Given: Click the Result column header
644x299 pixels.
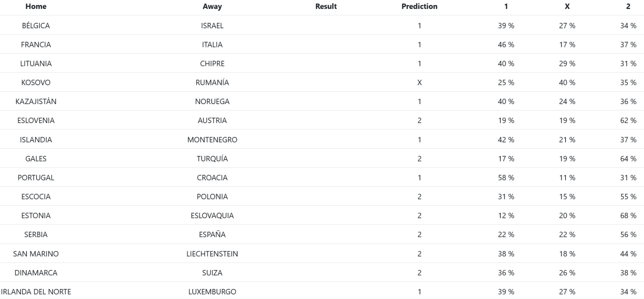Looking at the screenshot, I should pyautogui.click(x=326, y=6).
